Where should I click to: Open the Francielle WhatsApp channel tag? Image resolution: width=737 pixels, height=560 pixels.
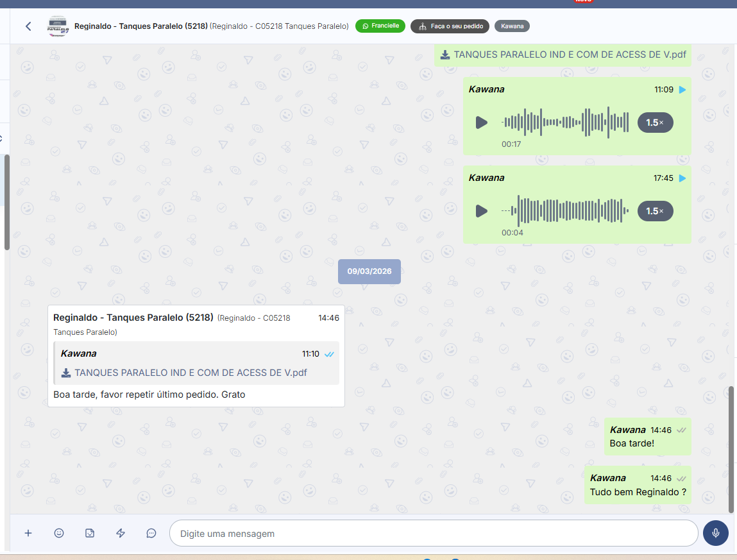(380, 26)
